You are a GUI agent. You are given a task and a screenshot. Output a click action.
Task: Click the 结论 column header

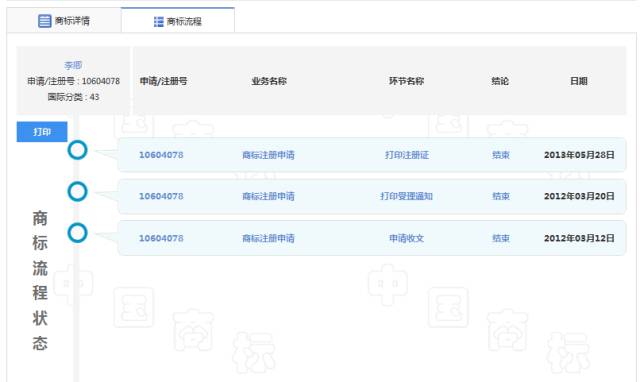pyautogui.click(x=500, y=81)
